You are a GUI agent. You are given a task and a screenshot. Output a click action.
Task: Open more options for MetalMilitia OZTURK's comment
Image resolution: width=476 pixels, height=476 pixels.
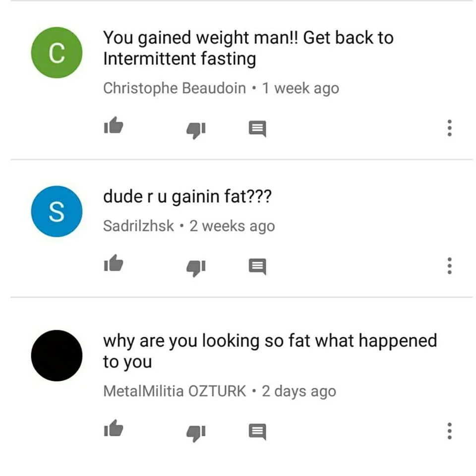point(450,431)
